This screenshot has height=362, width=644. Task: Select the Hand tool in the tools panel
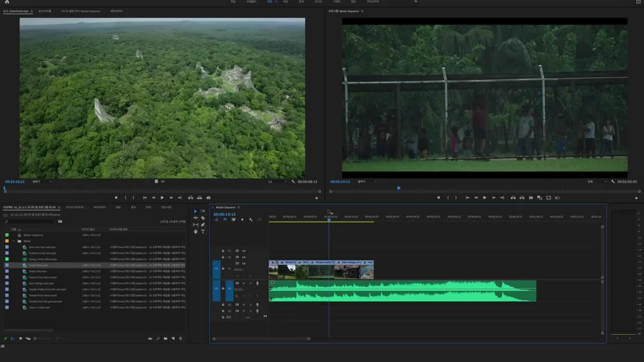click(x=196, y=232)
